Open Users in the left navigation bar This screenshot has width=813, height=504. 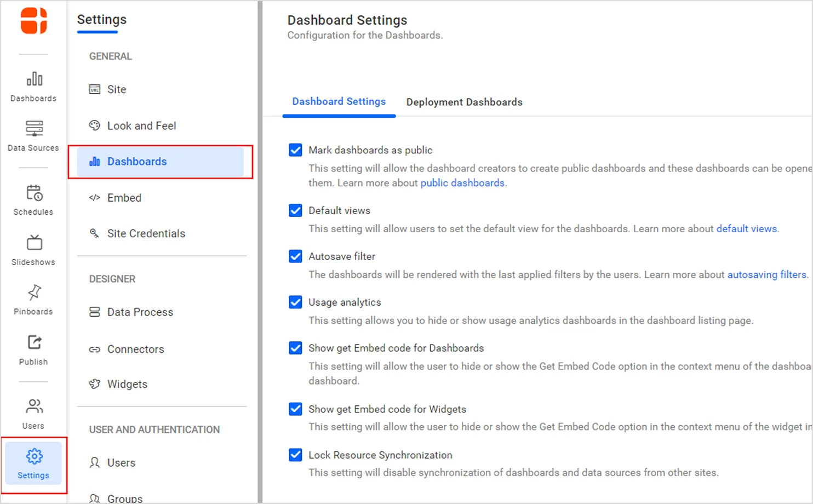coord(33,414)
